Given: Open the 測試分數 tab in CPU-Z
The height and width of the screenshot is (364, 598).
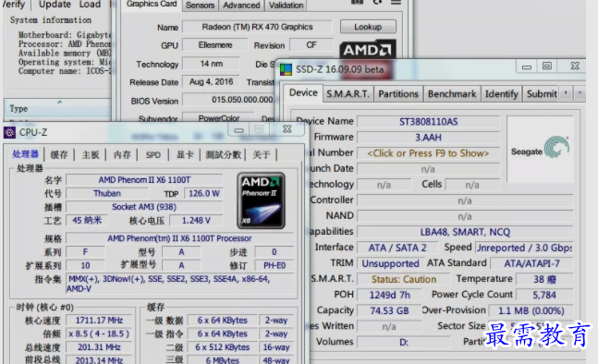Looking at the screenshot, I should coord(223,155).
